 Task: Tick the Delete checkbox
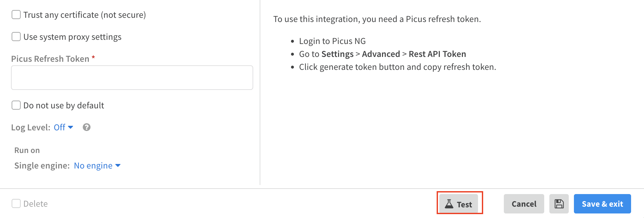[x=16, y=204]
